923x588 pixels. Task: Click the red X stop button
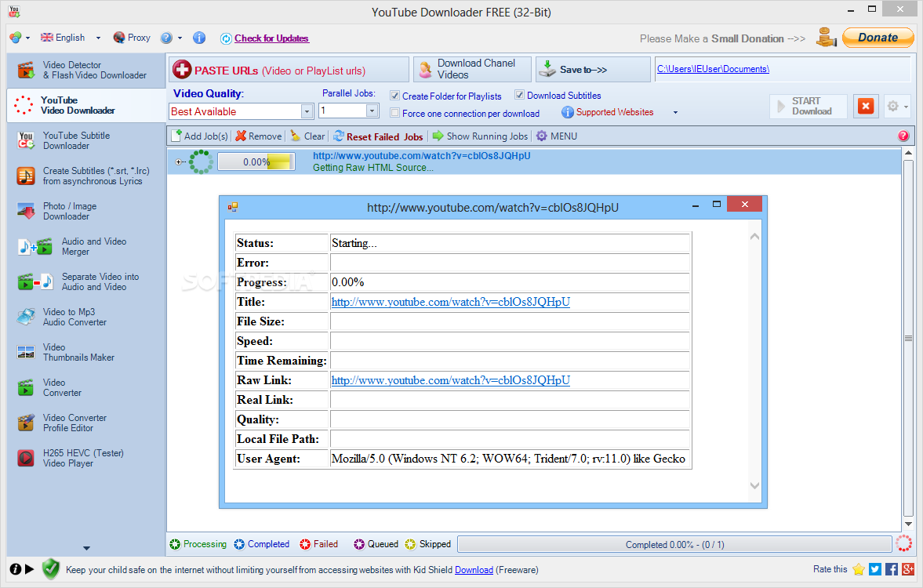click(865, 107)
